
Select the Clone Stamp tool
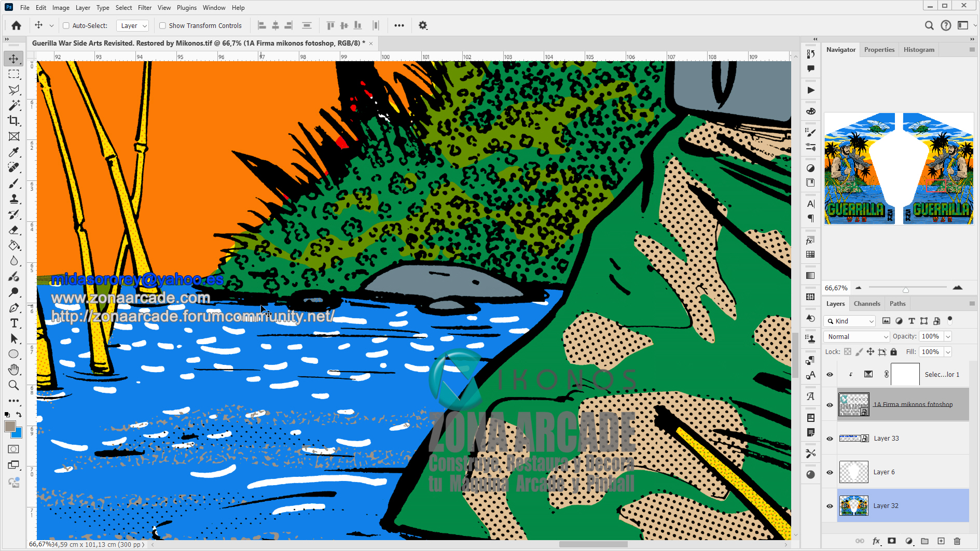pos(14,199)
